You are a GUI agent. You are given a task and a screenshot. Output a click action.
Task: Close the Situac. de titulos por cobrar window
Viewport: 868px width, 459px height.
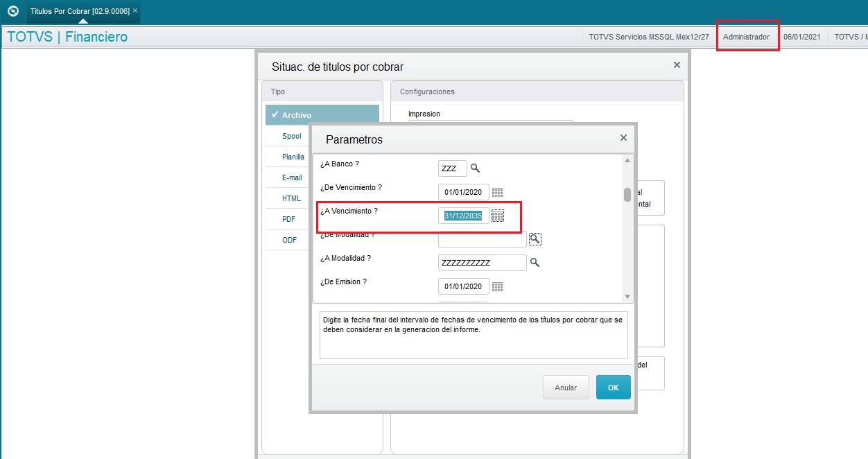pos(677,64)
